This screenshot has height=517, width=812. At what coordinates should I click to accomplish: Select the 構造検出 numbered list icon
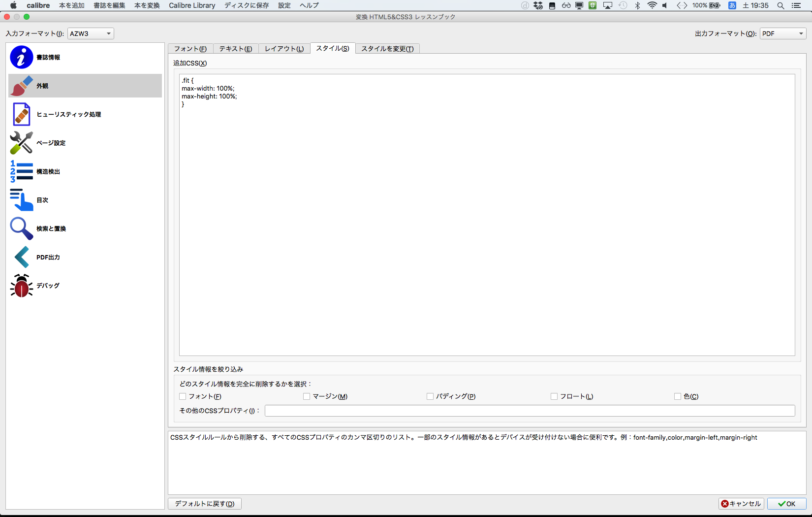point(22,171)
